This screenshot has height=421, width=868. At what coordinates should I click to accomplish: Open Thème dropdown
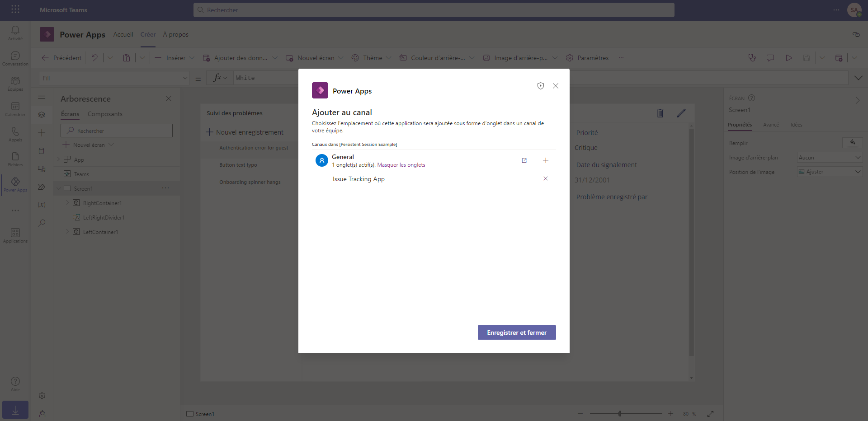pos(389,58)
